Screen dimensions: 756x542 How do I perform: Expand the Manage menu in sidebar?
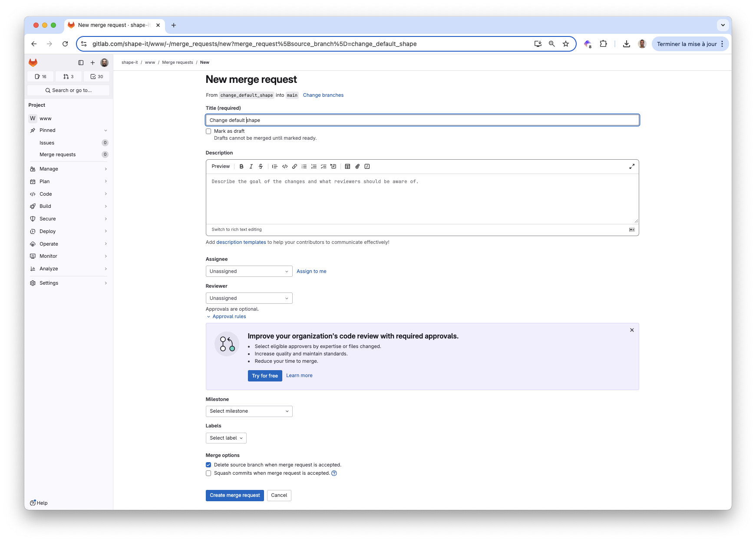coord(69,169)
